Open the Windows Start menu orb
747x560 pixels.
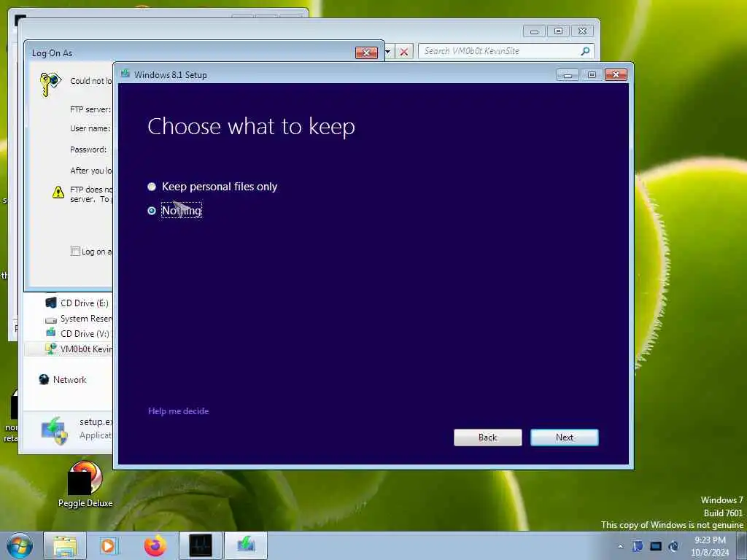[x=20, y=545]
